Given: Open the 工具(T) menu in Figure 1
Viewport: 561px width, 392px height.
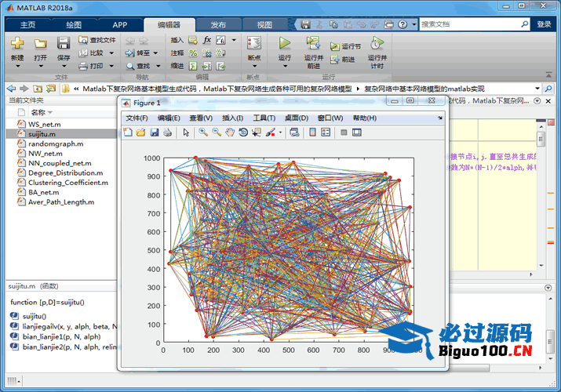Looking at the screenshot, I should tap(264, 118).
